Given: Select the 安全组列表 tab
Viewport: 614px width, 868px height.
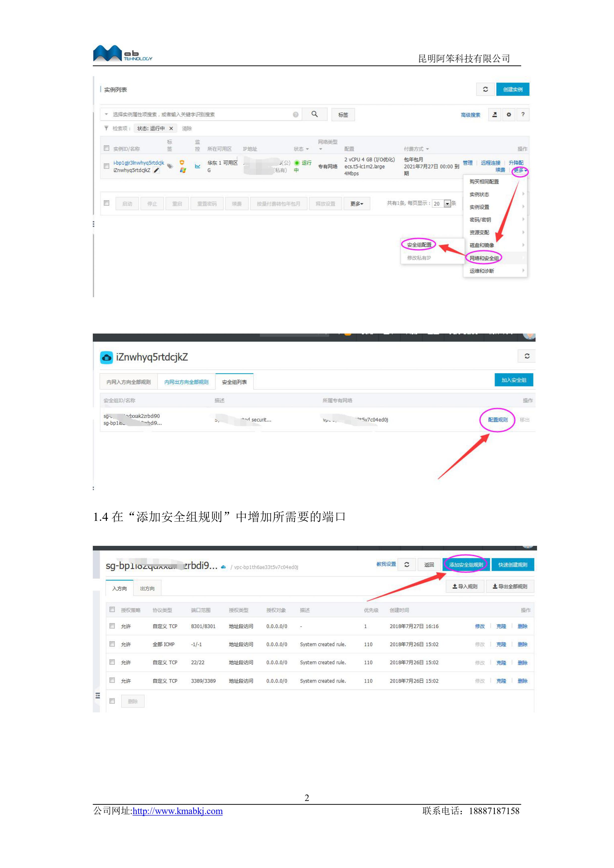Looking at the screenshot, I should (234, 382).
